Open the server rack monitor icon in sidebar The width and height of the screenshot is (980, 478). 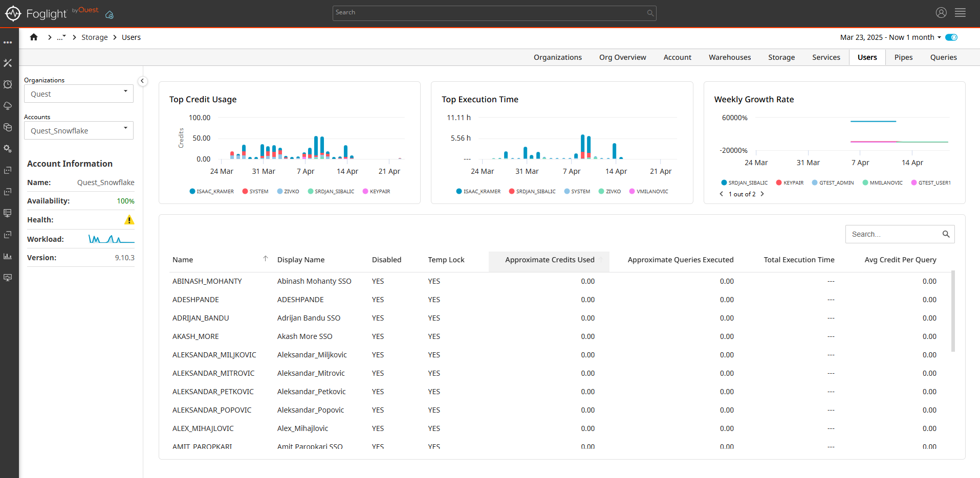pyautogui.click(x=8, y=213)
